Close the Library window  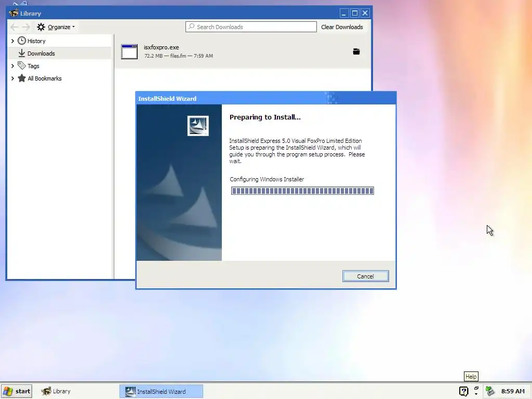pos(365,13)
